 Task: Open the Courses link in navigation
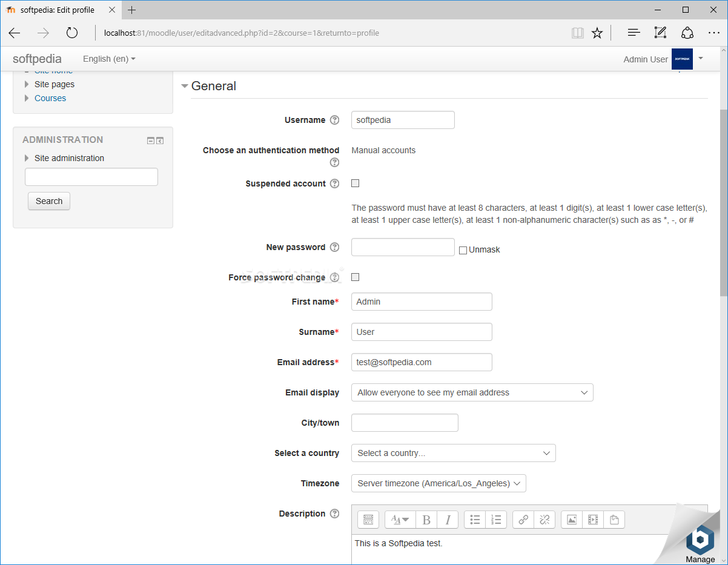point(50,98)
